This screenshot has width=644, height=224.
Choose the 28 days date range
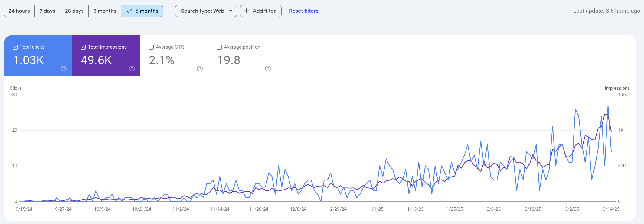pos(74,11)
